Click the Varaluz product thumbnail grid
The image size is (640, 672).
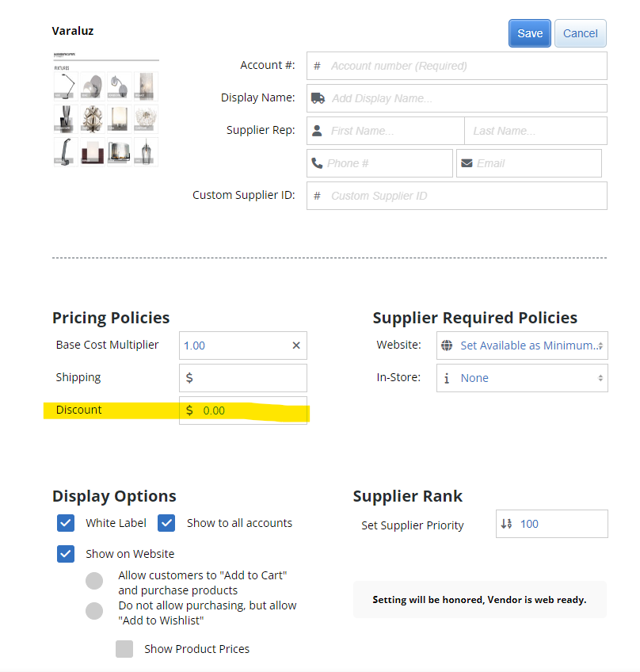click(x=105, y=116)
